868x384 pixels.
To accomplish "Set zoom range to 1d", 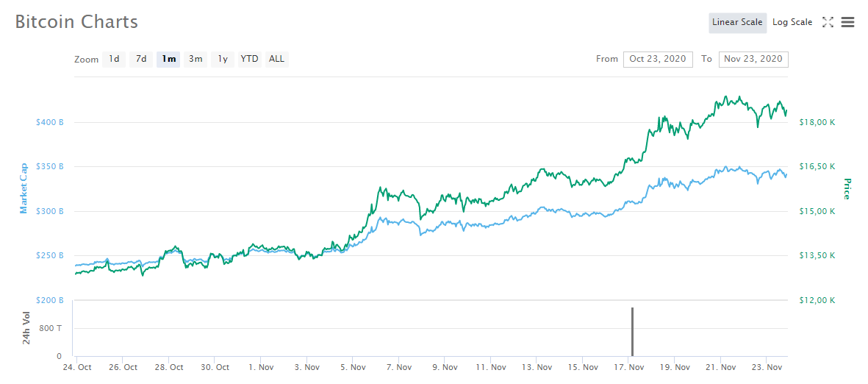I will point(113,59).
